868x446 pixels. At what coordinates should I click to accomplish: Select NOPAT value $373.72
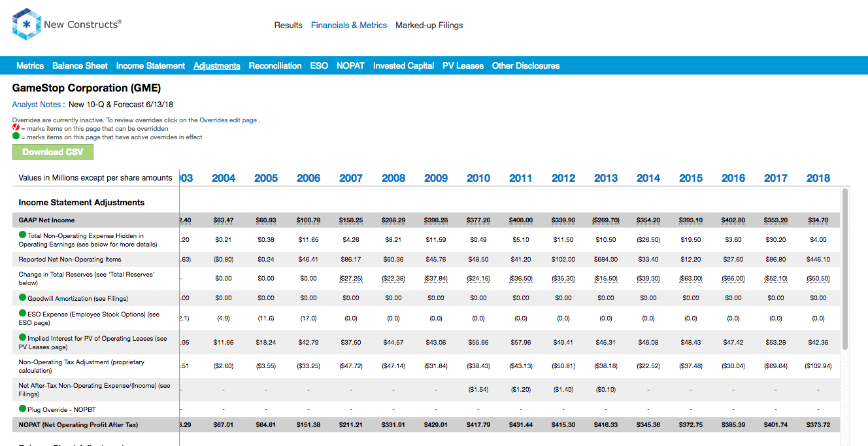click(x=818, y=425)
